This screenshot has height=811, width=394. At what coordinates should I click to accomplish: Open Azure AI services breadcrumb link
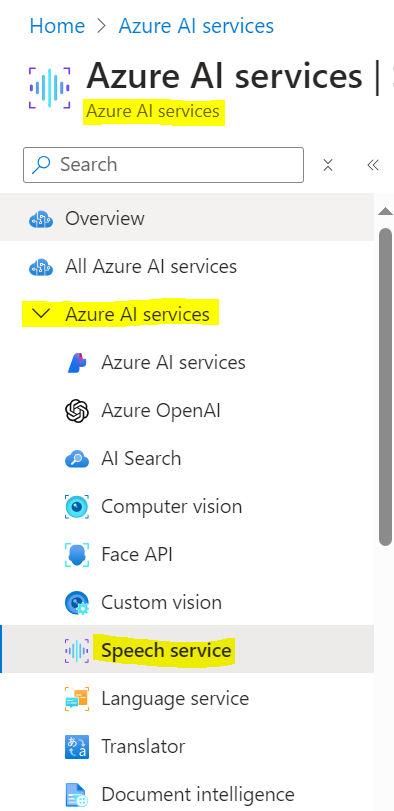(x=196, y=26)
